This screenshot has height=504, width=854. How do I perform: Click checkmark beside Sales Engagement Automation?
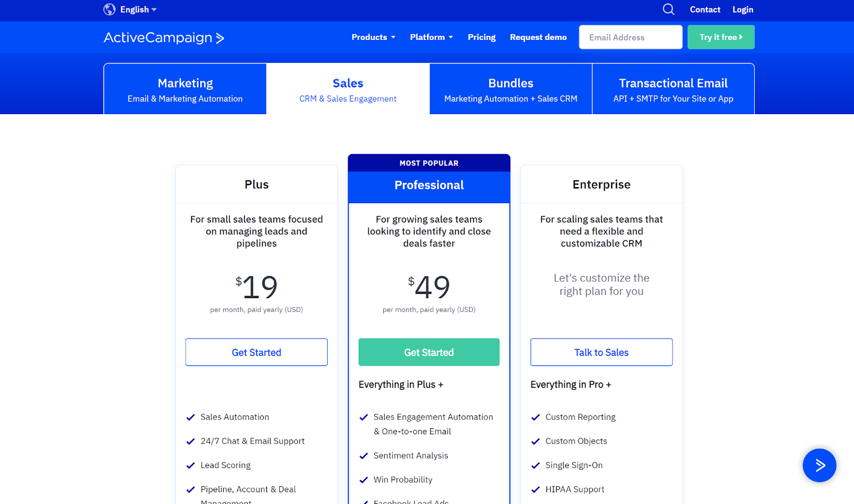click(363, 418)
